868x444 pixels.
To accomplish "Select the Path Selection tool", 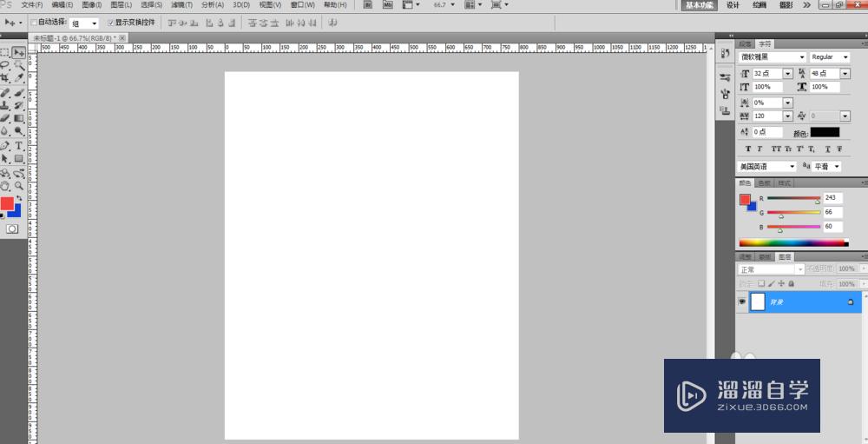I will pos(5,158).
